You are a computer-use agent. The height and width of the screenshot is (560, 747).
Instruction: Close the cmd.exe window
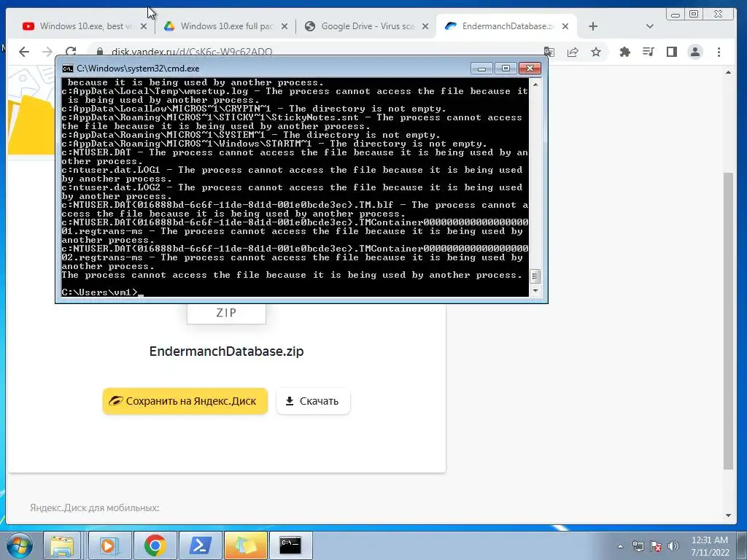pos(530,69)
